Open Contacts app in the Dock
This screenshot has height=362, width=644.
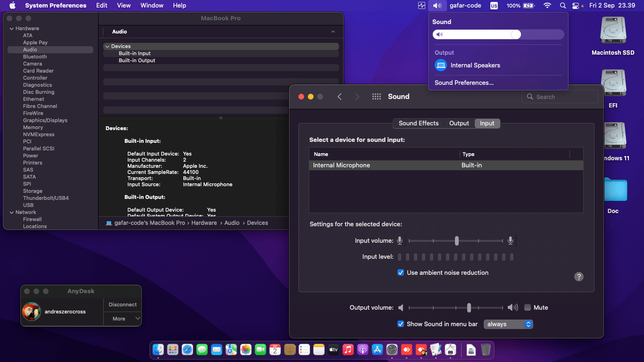point(290,350)
